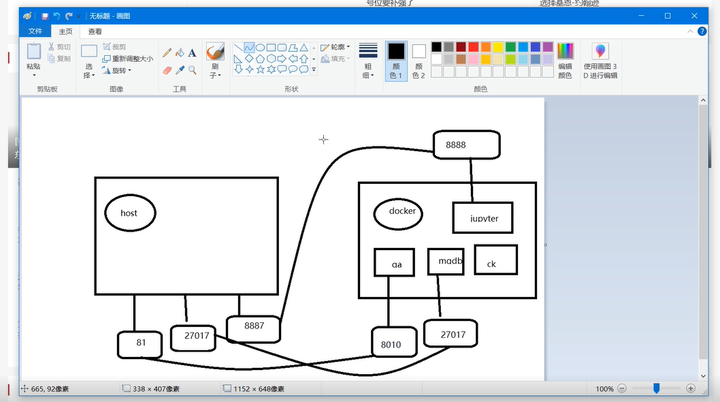This screenshot has height=402, width=720.
Task: Pick the red color swatch
Action: 473,47
